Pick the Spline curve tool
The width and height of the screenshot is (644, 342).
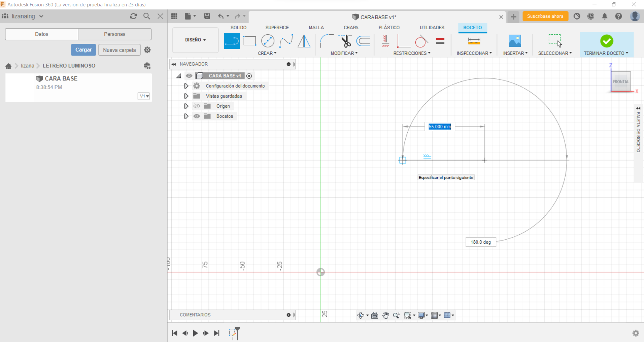click(x=286, y=41)
